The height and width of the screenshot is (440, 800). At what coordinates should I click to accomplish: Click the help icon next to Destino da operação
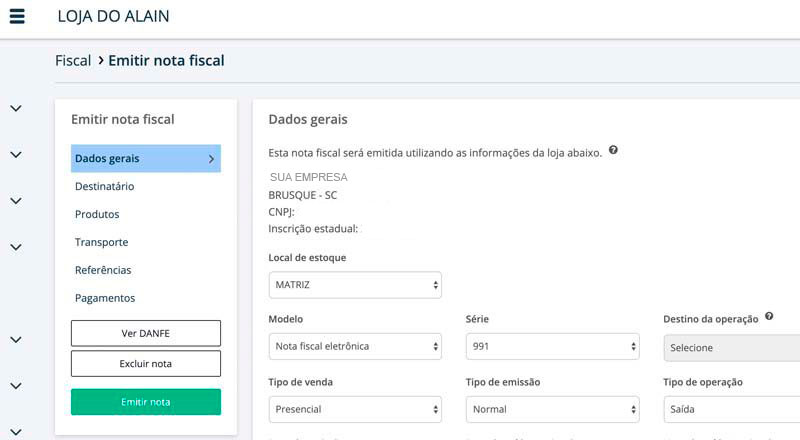tap(769, 316)
